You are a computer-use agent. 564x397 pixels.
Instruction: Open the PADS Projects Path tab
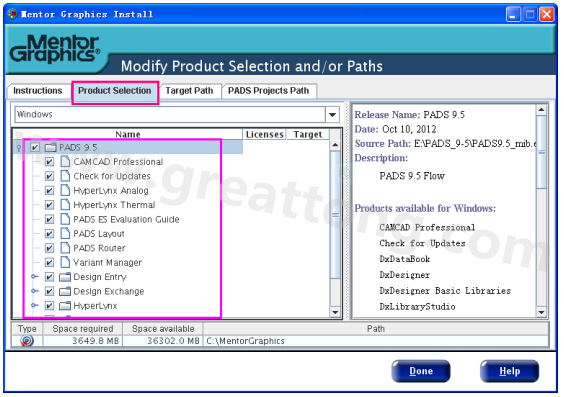coord(269,91)
